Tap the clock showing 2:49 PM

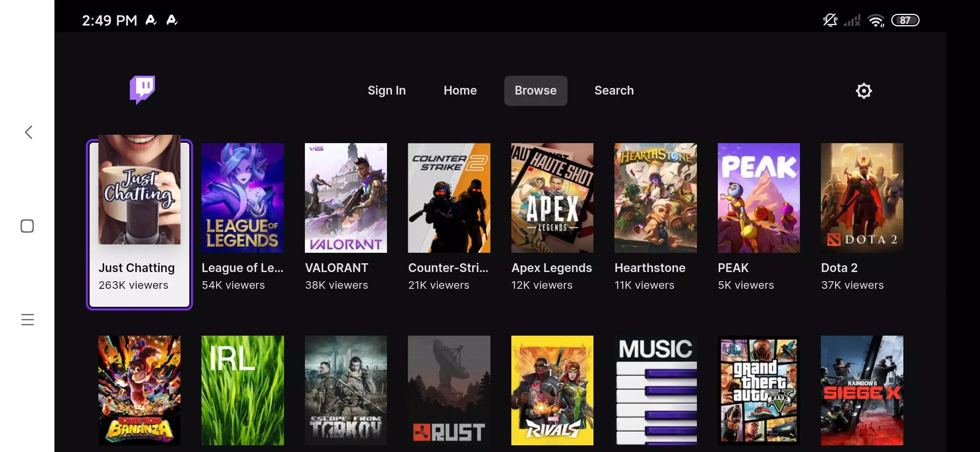[109, 20]
